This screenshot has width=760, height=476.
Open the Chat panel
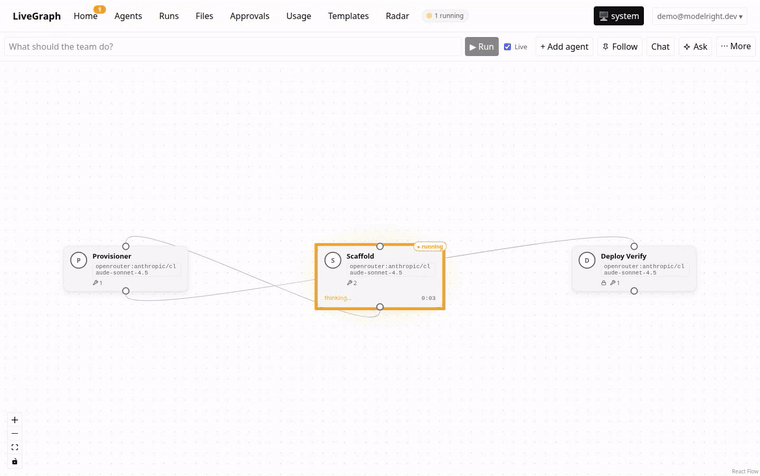pyautogui.click(x=660, y=47)
